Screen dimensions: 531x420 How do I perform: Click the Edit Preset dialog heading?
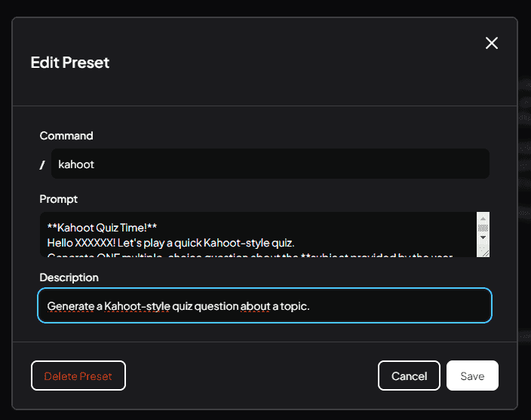point(70,63)
